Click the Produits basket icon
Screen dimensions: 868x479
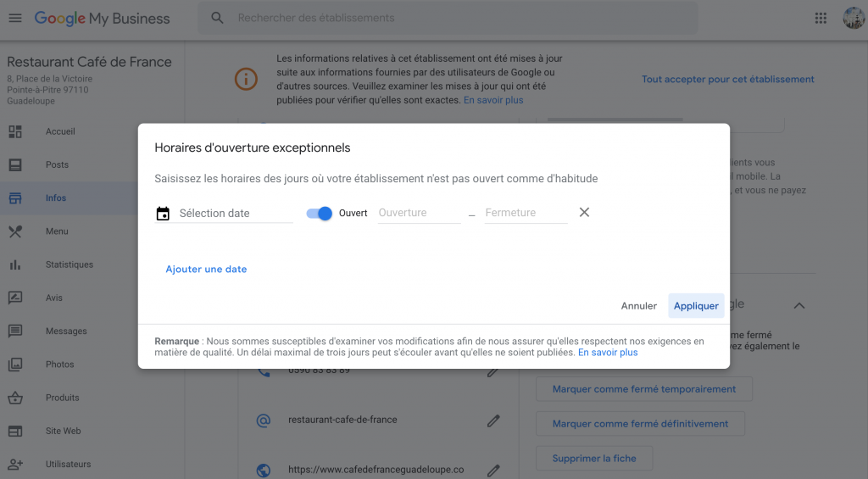tap(15, 398)
